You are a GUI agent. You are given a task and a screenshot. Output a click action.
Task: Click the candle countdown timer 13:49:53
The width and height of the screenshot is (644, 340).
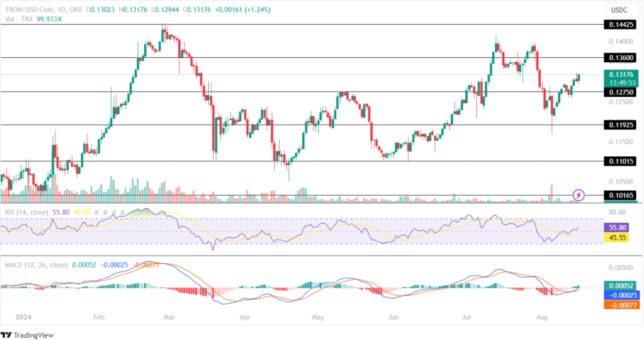tap(622, 82)
